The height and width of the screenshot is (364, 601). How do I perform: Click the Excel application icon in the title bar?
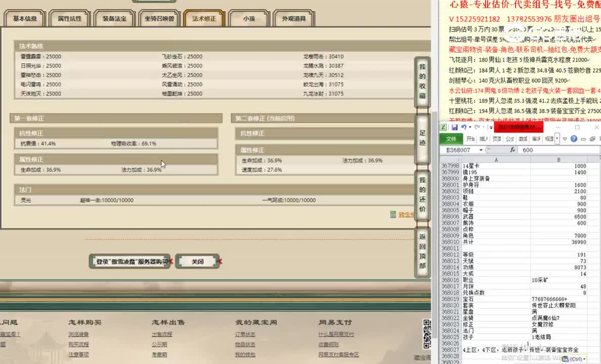(x=444, y=127)
